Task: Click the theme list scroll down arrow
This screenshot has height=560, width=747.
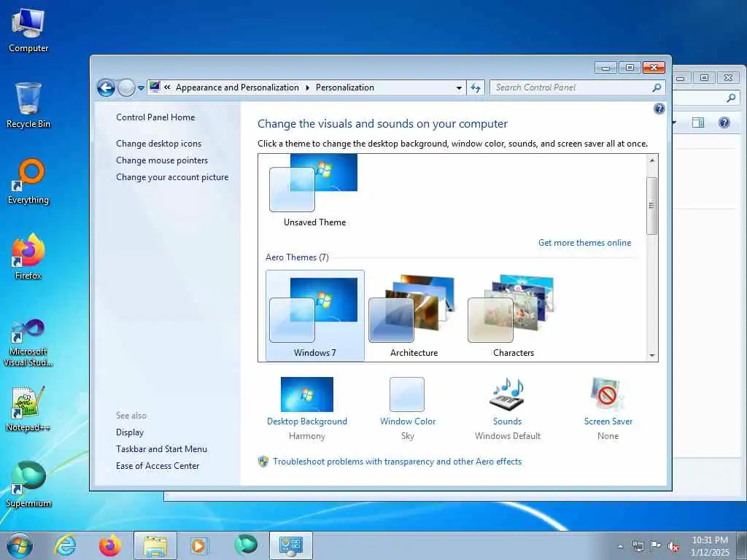Action: click(651, 356)
